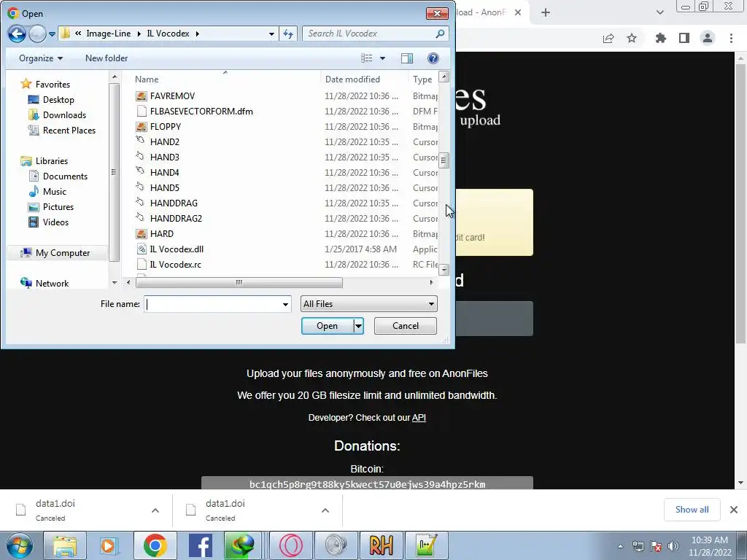Open the API link on AnonFiles
747x560 pixels.
pos(419,418)
